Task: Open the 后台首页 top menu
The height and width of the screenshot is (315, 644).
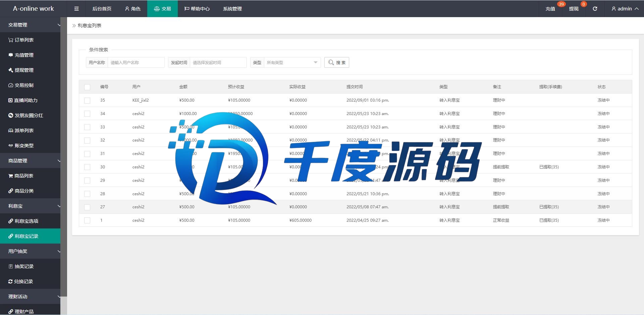Action: point(102,9)
